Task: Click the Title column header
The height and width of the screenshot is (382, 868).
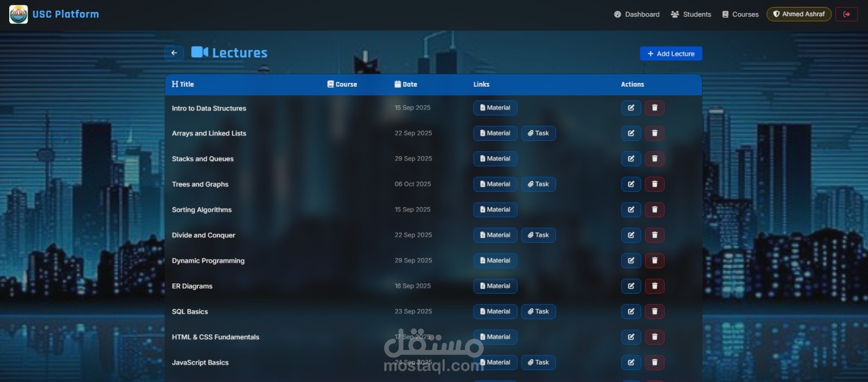Action: tap(183, 85)
